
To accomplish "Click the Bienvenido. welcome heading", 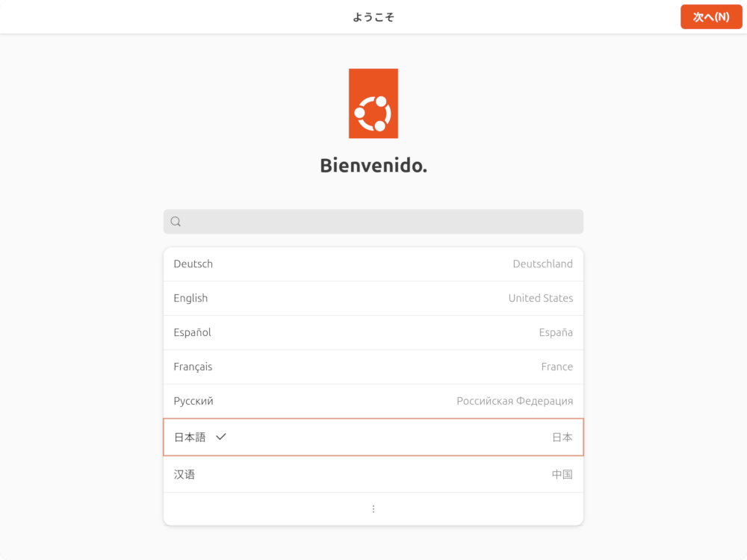I will [373, 165].
